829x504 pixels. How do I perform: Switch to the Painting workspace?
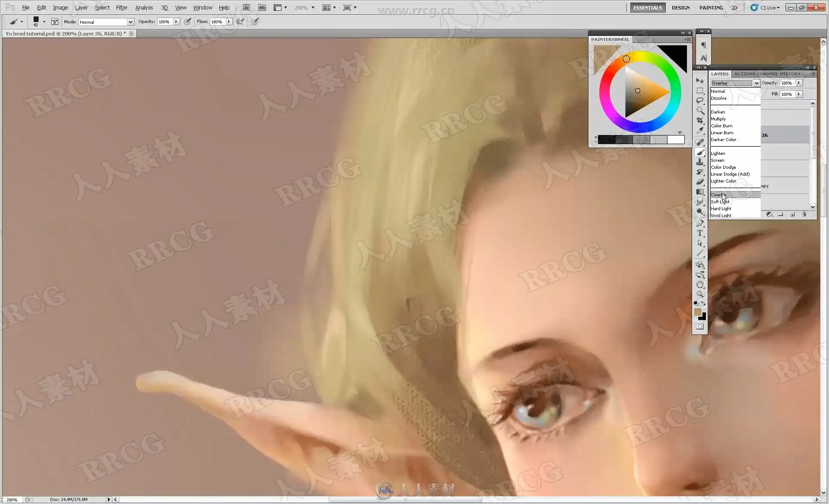(x=711, y=7)
